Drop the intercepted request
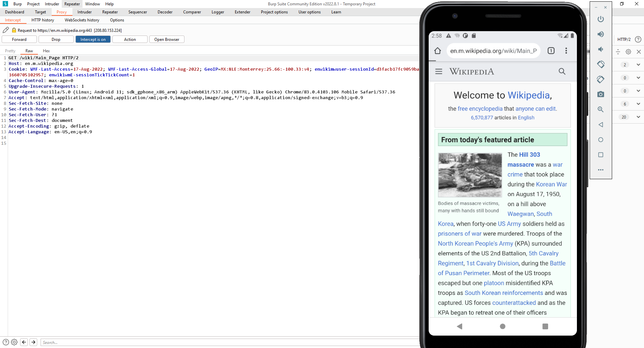Screen dimensions: 644x348 click(x=56, y=39)
